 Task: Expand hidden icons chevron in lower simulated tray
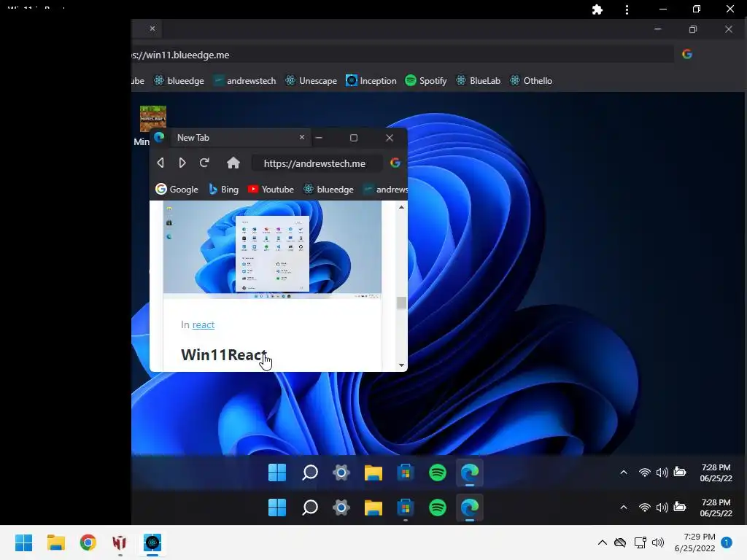click(624, 507)
